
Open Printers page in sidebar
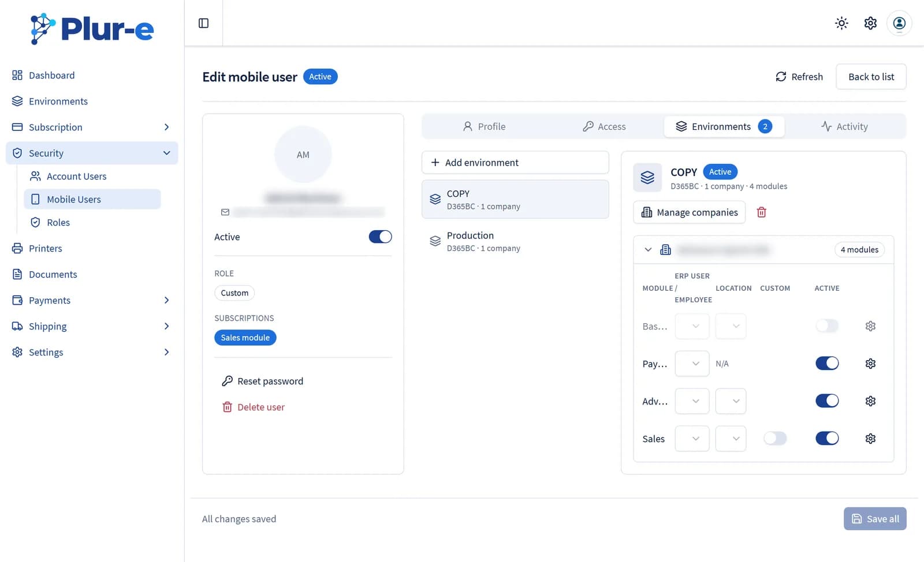(92, 248)
